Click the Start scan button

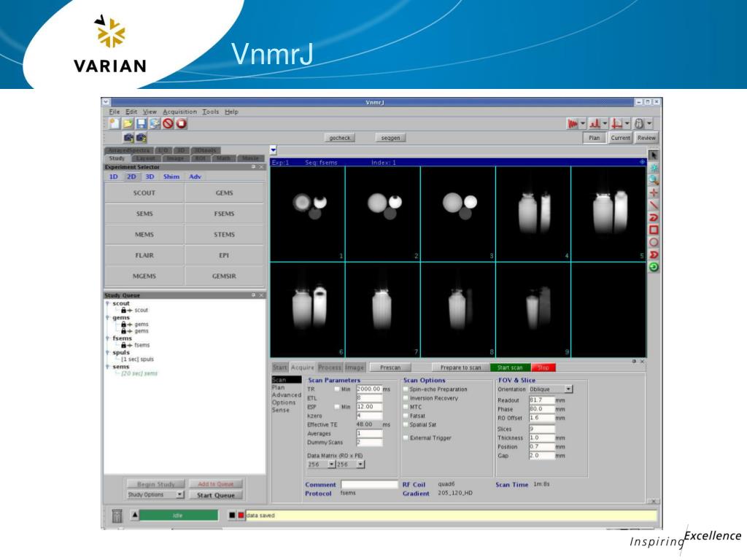tap(510, 367)
